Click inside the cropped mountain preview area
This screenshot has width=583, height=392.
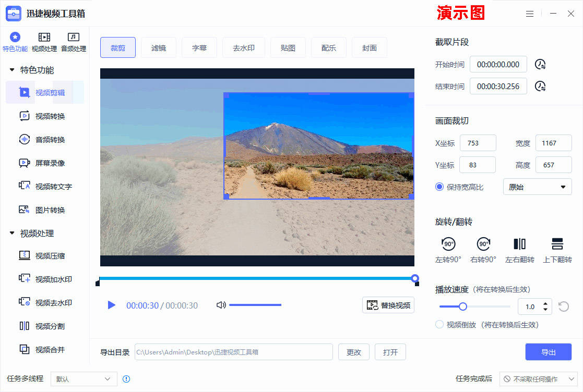(x=319, y=146)
